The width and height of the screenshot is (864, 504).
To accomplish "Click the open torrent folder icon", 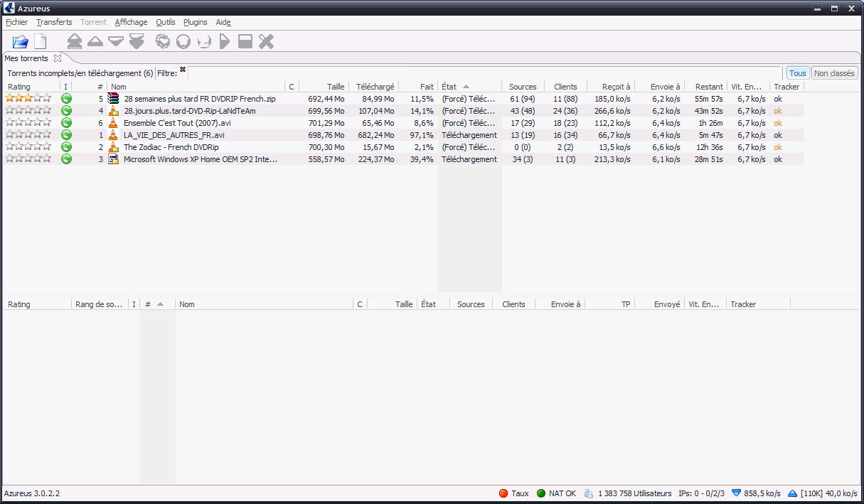I will (x=20, y=42).
